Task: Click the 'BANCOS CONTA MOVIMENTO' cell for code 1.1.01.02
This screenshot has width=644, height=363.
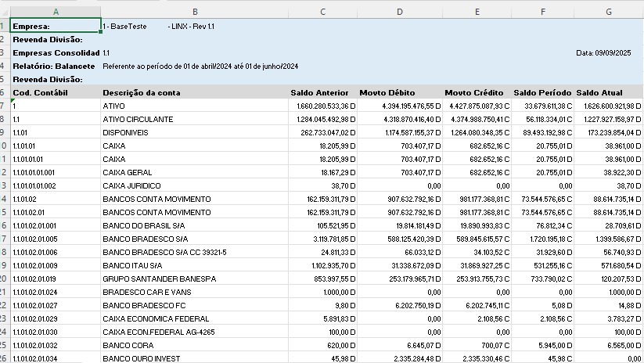Action: [x=195, y=199]
